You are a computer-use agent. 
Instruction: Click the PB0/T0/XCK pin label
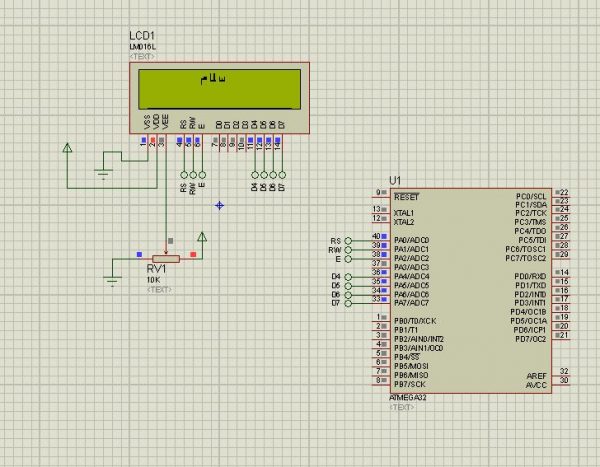point(415,321)
